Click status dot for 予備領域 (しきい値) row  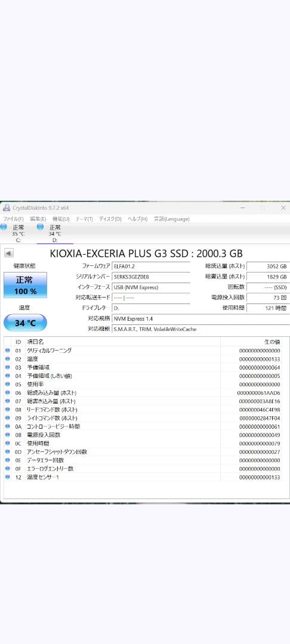tap(7, 376)
